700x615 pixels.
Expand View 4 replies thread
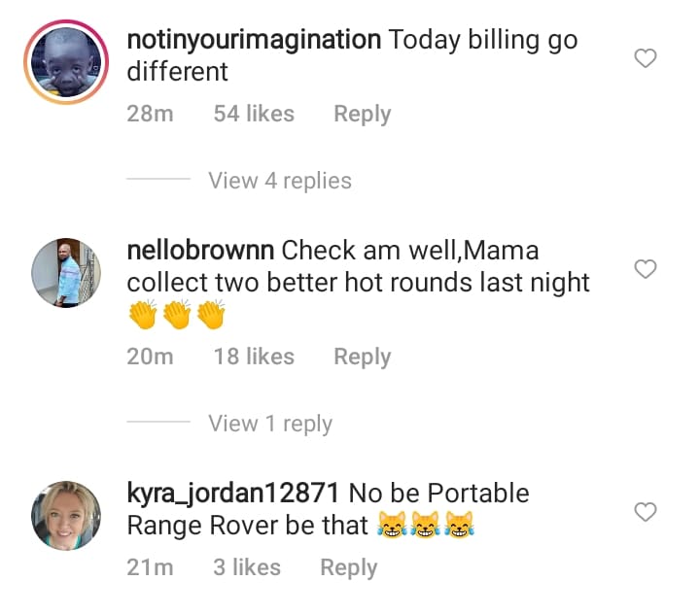[x=279, y=181]
